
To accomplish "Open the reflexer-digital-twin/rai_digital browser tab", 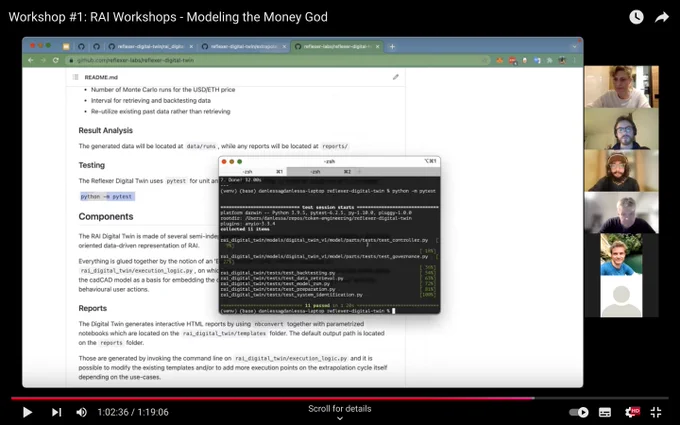I will pyautogui.click(x=150, y=46).
